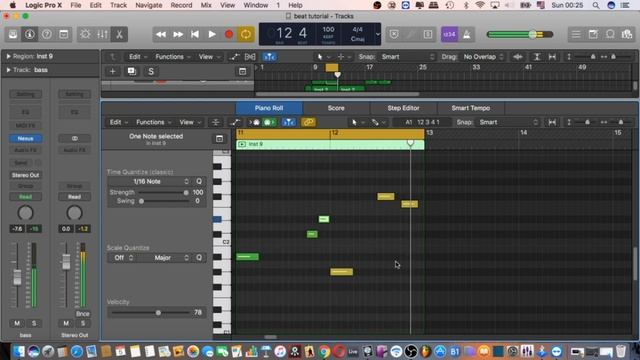The height and width of the screenshot is (360, 640).
Task: Open the macOS Spotlight search icon
Action: coord(596,5)
